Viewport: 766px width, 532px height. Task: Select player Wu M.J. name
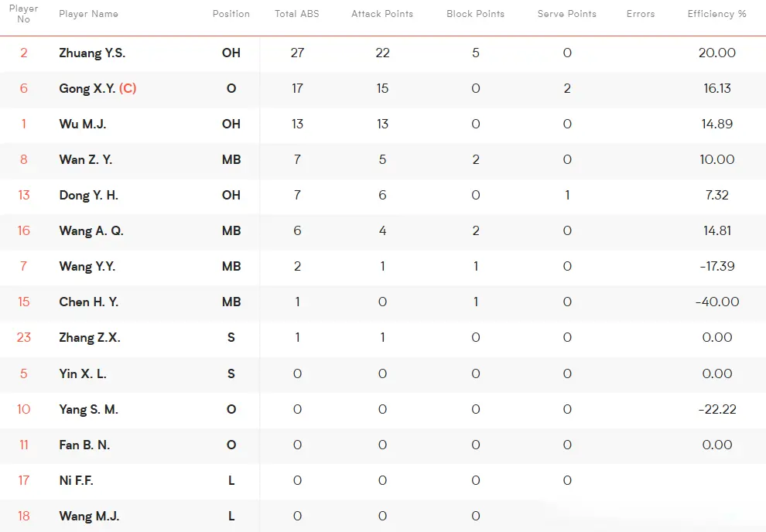pyautogui.click(x=83, y=124)
